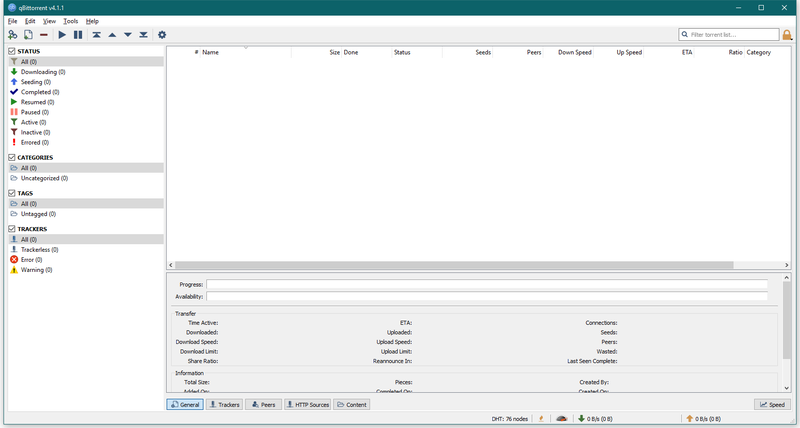Screen dimensions: 800x428
Task: Select the Errored (0) status filter
Action: [86, 142]
